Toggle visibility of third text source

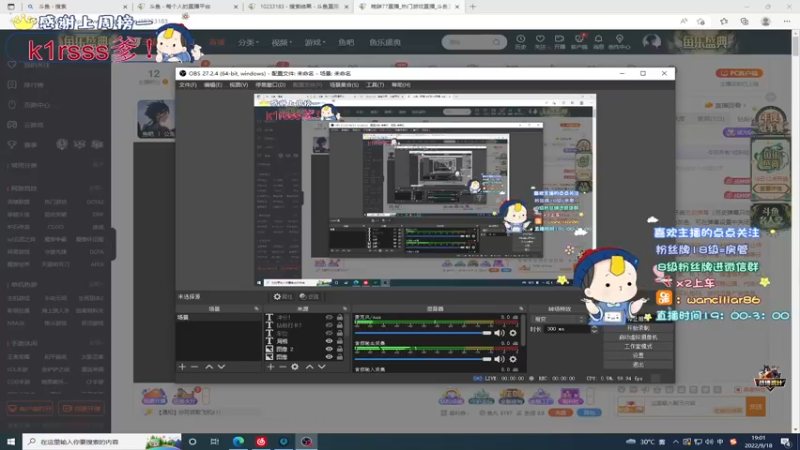329,333
